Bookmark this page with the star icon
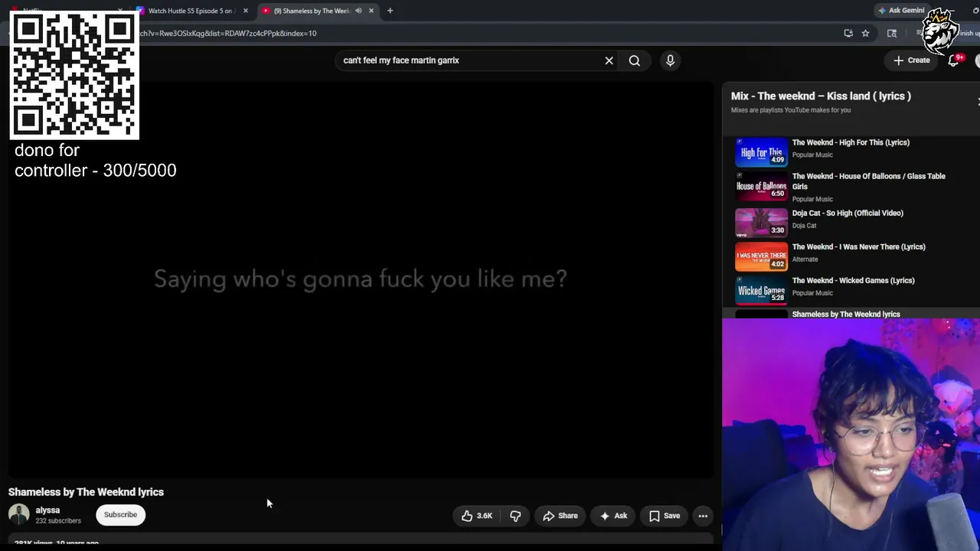 [865, 33]
